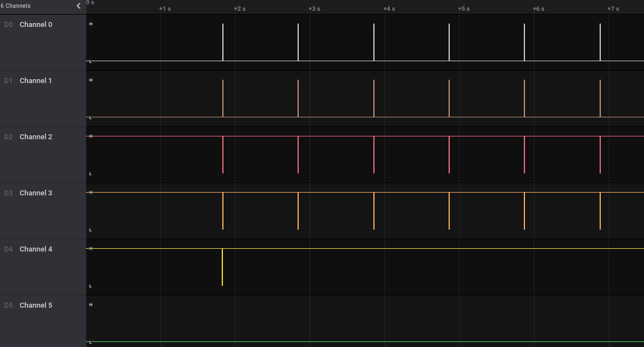Click the +4 s mark on the time ruler
Image resolution: width=644 pixels, height=347 pixels.
(389, 9)
